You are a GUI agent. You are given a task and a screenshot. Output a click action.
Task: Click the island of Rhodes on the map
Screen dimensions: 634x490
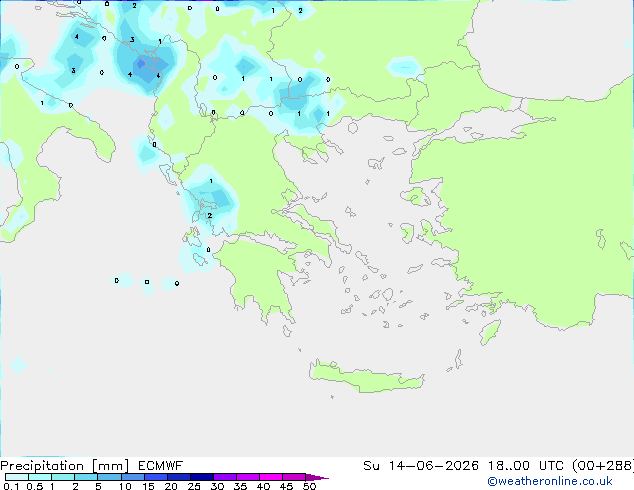[x=490, y=332]
